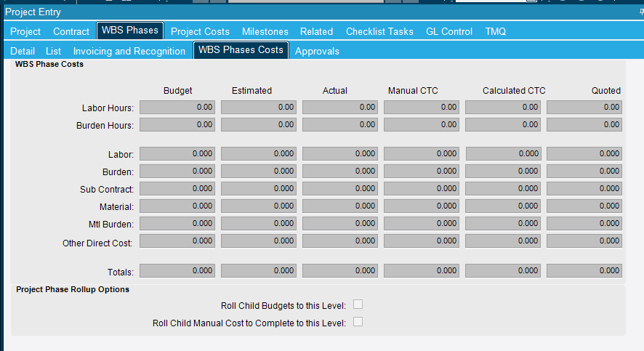Select the Estimated Burden Hours field

[259, 124]
